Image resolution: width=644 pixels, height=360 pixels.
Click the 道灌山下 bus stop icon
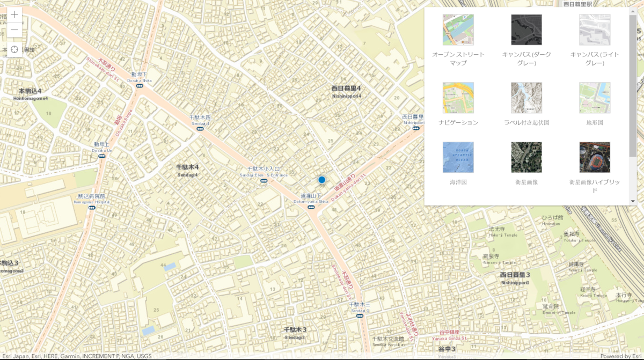tap(311, 208)
